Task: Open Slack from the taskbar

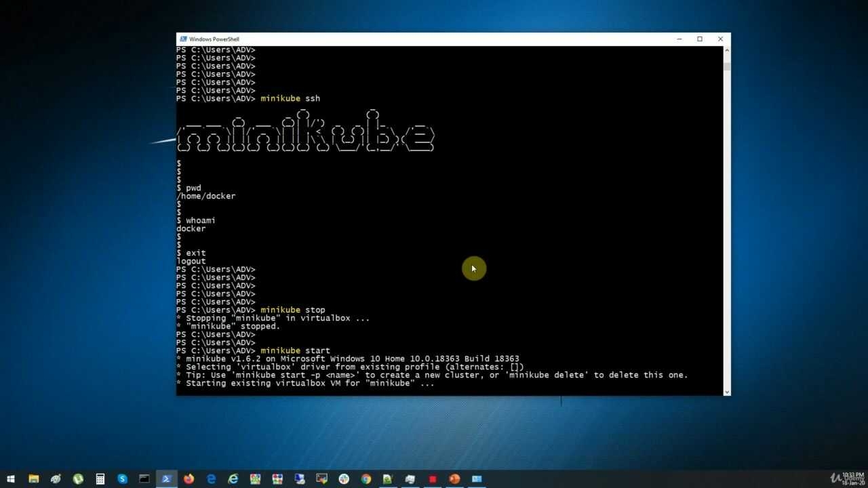Action: coord(344,479)
